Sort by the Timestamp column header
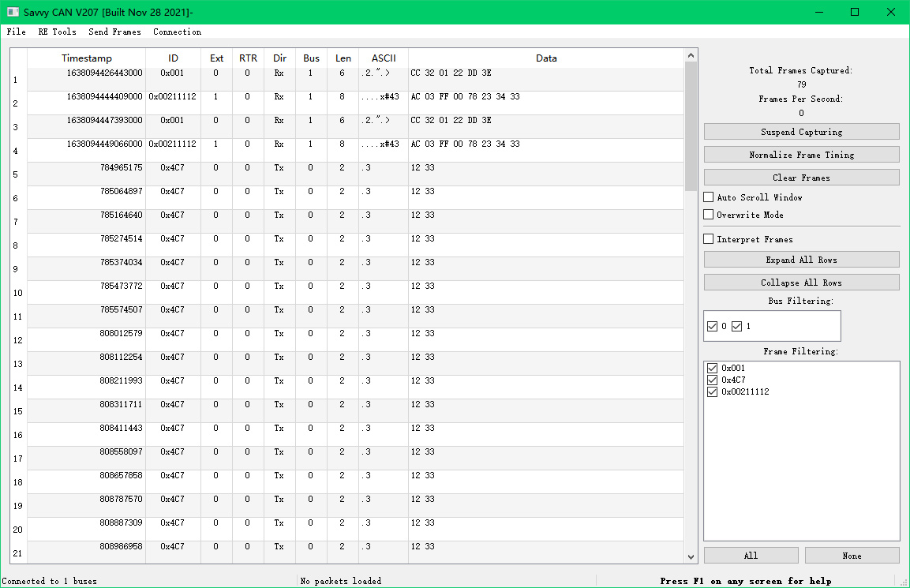 [87, 58]
